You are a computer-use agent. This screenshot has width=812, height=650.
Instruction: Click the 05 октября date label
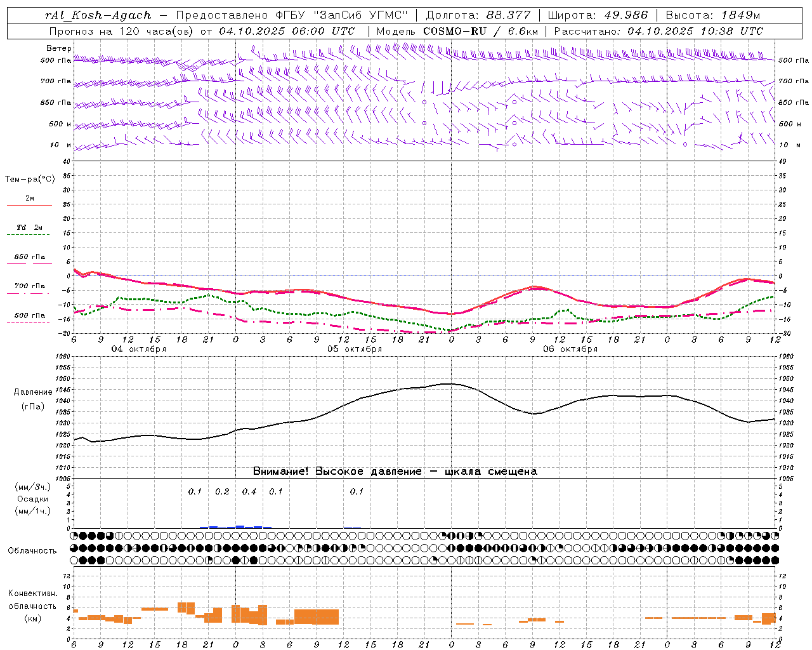[354, 349]
